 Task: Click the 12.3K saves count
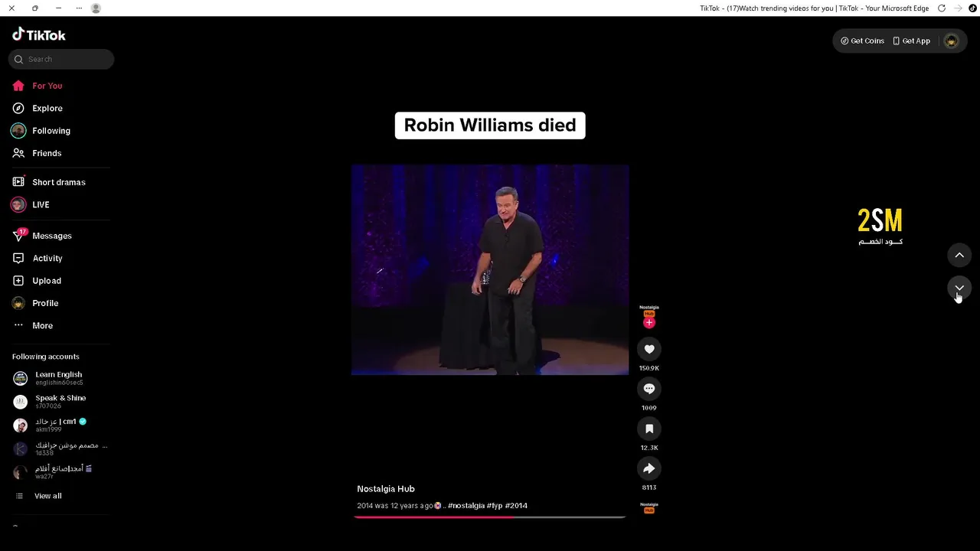[649, 448]
